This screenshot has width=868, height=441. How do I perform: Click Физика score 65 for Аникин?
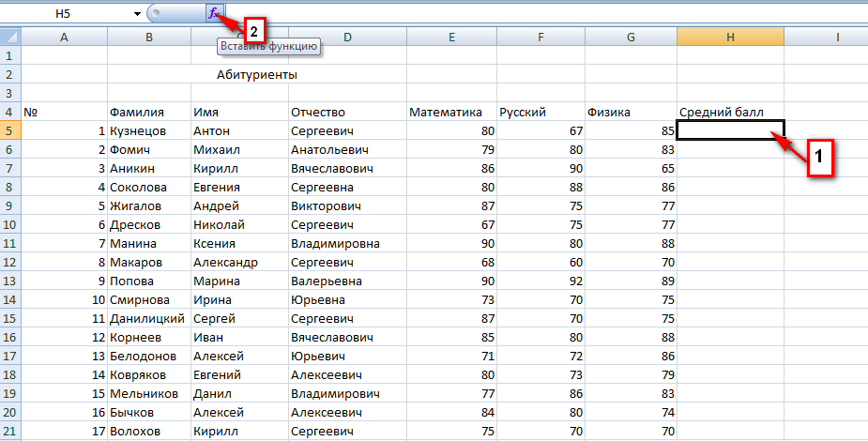tap(631, 169)
